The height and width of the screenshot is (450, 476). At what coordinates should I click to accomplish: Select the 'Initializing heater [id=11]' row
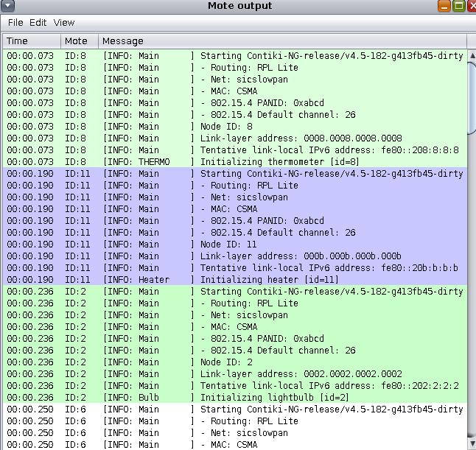234,279
